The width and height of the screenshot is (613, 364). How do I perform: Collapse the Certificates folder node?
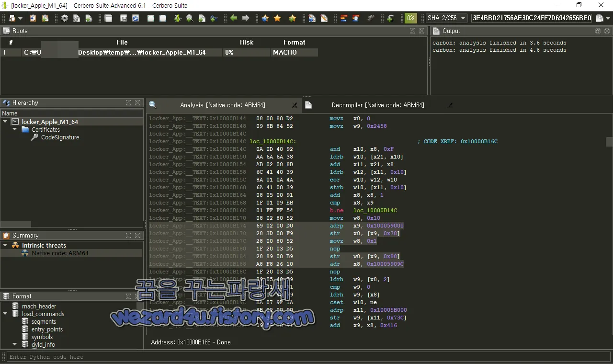[x=15, y=129]
